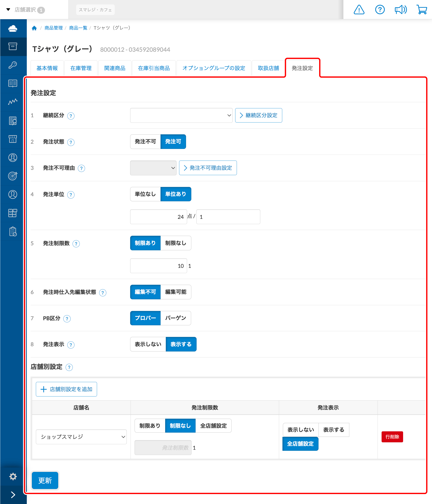Click the warning triangle alert icon
Viewport: 432px width, 504px height.
359,10
